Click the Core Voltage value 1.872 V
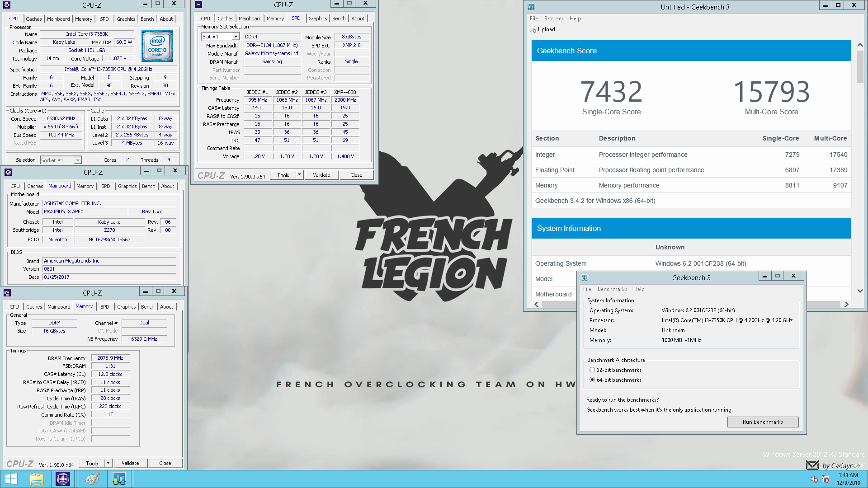The height and width of the screenshot is (488, 868). [x=118, y=58]
